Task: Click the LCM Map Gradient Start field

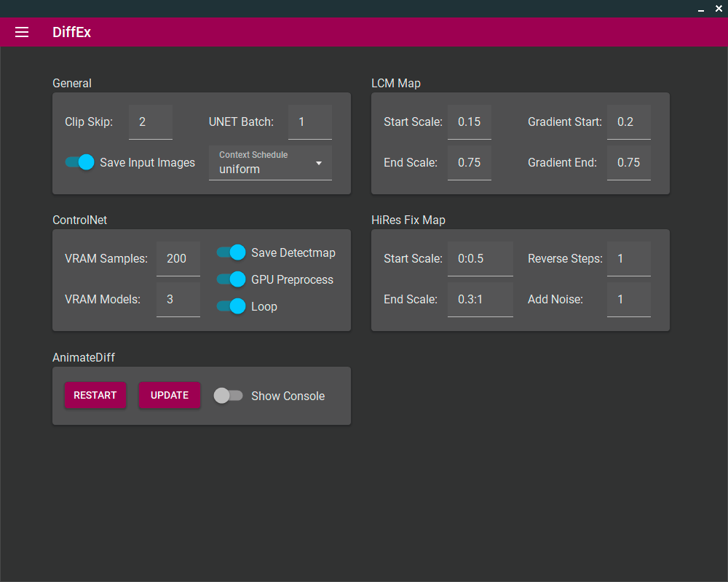Action: point(628,122)
